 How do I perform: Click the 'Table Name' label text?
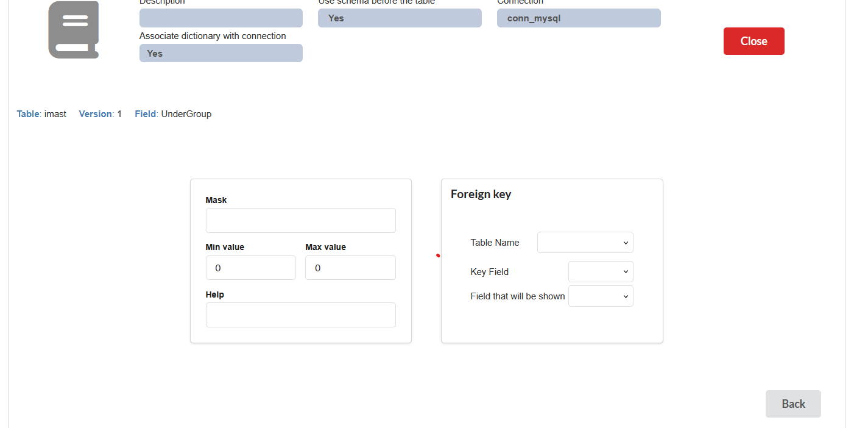[x=495, y=243]
